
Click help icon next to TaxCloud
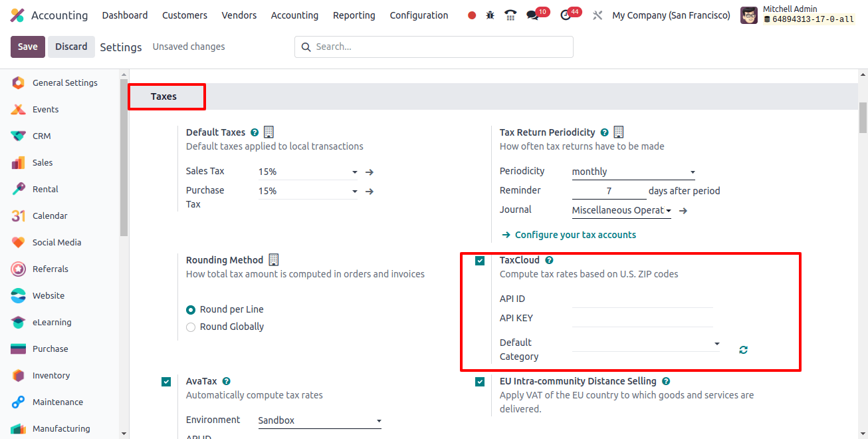click(x=549, y=260)
